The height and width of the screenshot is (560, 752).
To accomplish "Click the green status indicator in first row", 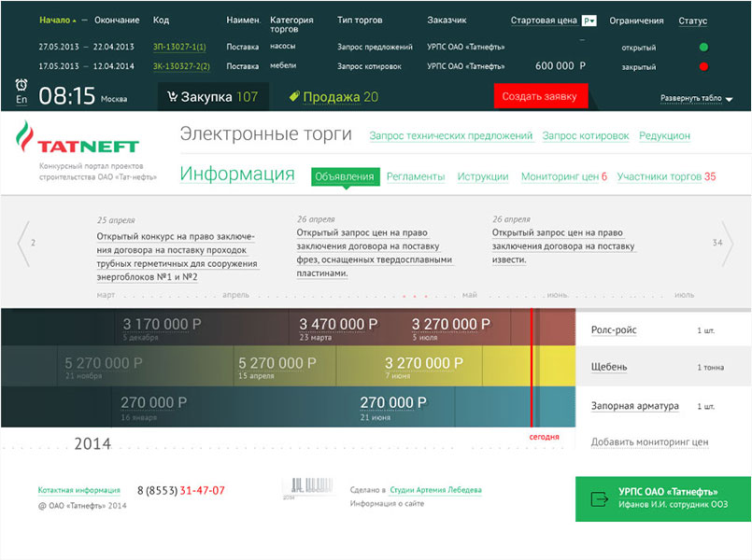I will tap(703, 47).
